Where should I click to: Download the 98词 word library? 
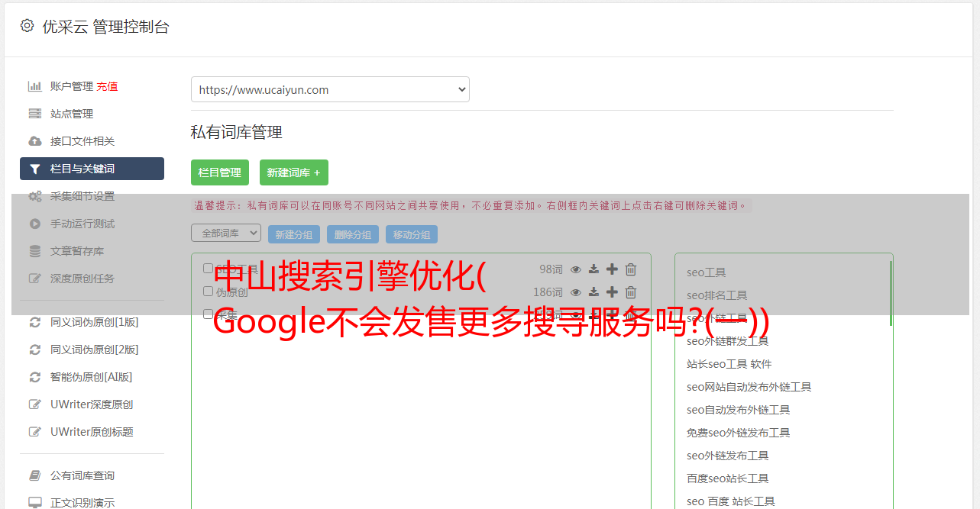click(593, 269)
